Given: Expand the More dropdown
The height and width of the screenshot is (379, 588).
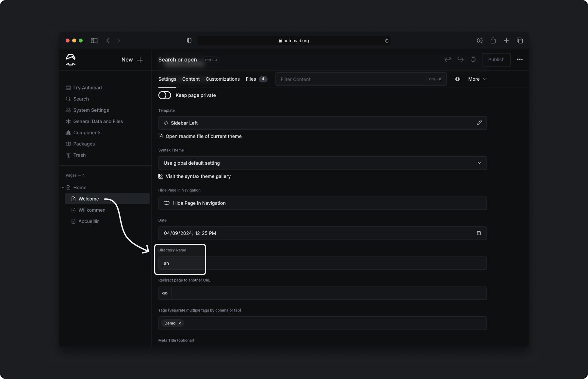Looking at the screenshot, I should (x=477, y=79).
